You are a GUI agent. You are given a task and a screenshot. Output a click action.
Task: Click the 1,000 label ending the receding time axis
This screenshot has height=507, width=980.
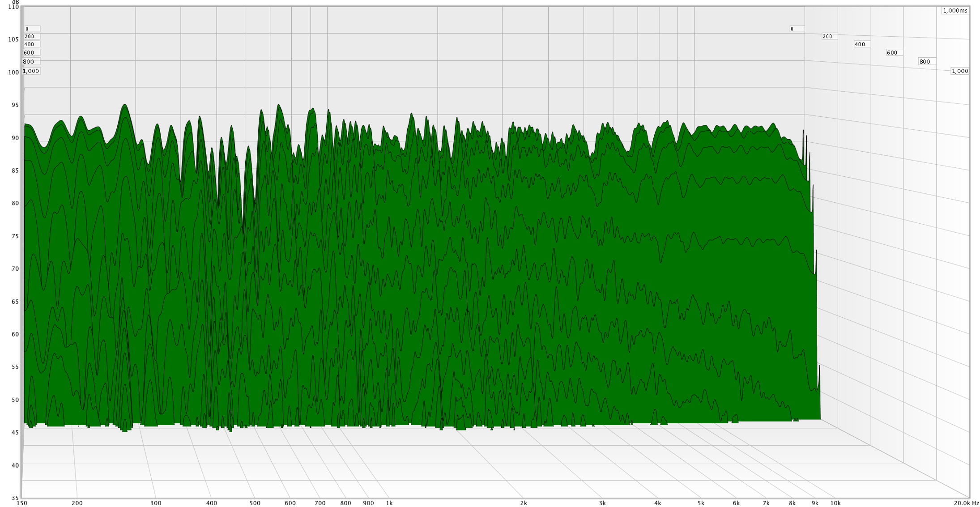coord(959,71)
